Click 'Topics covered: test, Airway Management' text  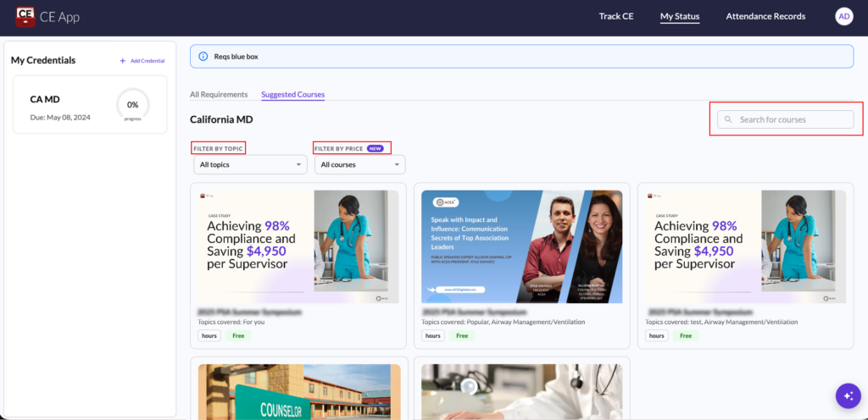(721, 322)
